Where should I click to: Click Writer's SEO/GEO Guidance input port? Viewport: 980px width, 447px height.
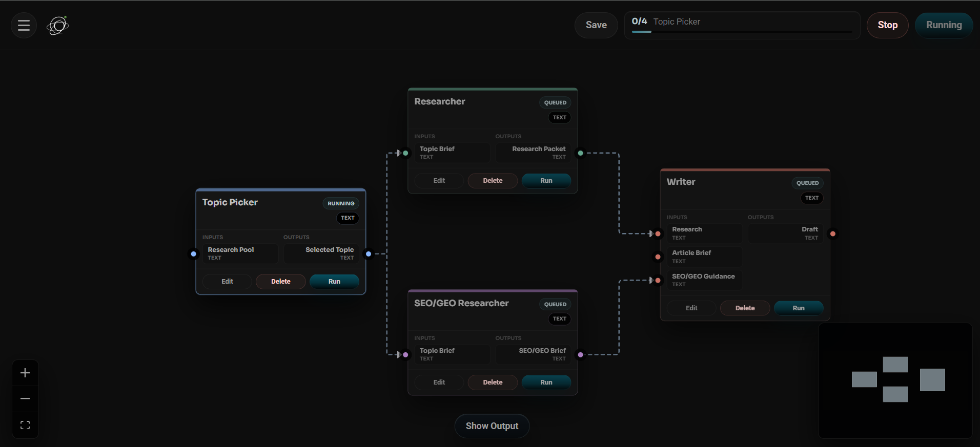coord(658,281)
